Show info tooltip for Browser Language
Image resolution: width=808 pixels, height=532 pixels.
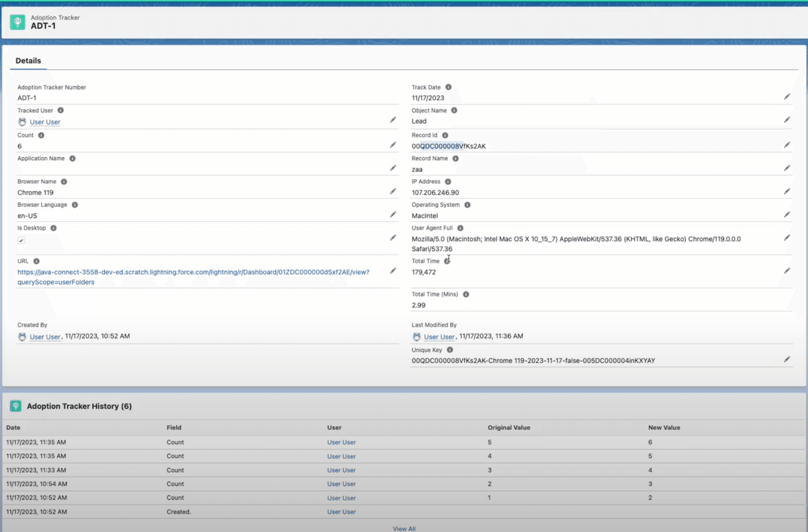(x=75, y=205)
